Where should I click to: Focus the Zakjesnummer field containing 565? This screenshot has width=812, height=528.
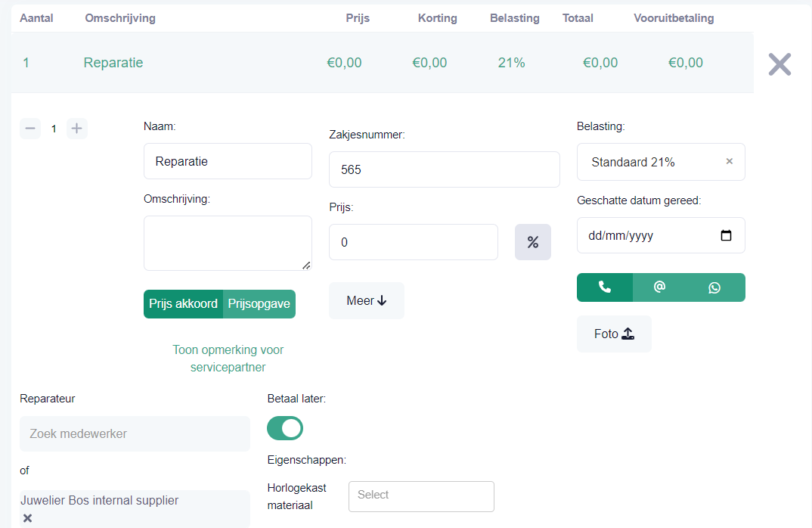(x=445, y=169)
